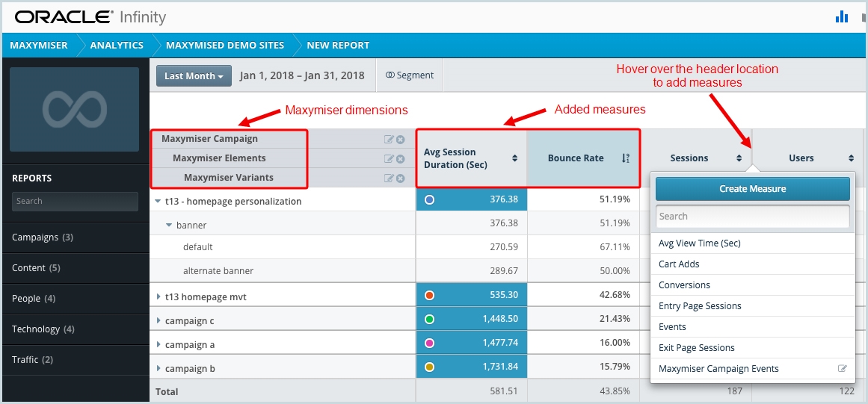
Task: Click the Total 581.51 cell
Action: coord(471,391)
